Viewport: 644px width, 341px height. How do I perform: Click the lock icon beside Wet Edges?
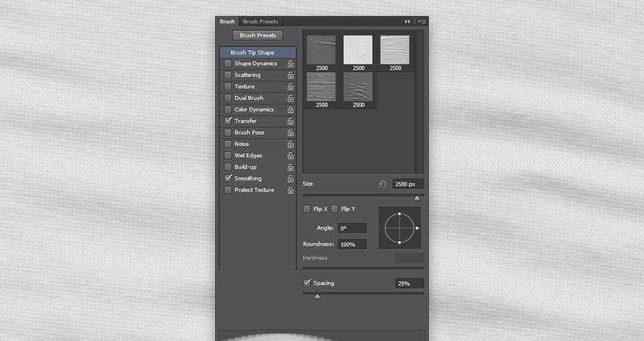click(x=290, y=156)
